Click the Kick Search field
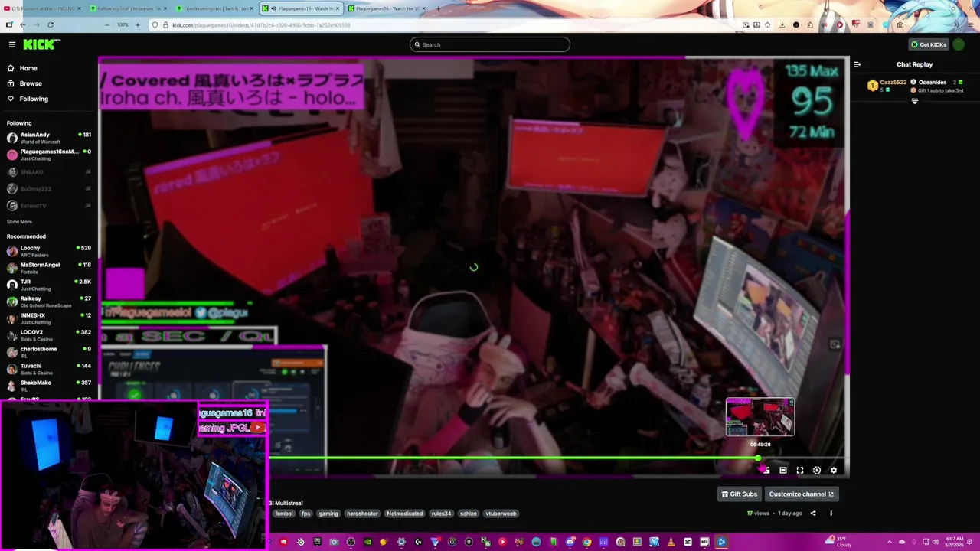 tap(490, 44)
